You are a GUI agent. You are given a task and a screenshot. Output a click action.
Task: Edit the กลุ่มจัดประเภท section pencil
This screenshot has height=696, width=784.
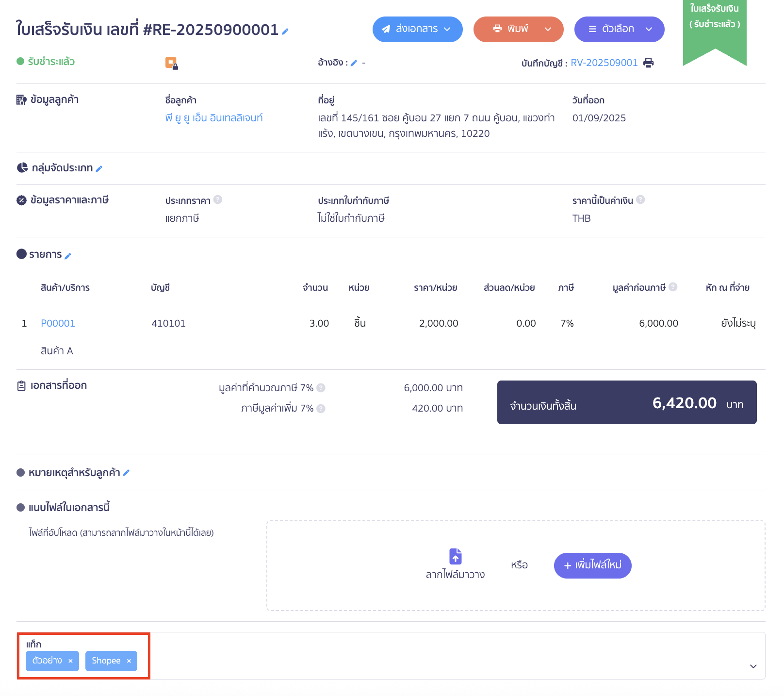(99, 169)
